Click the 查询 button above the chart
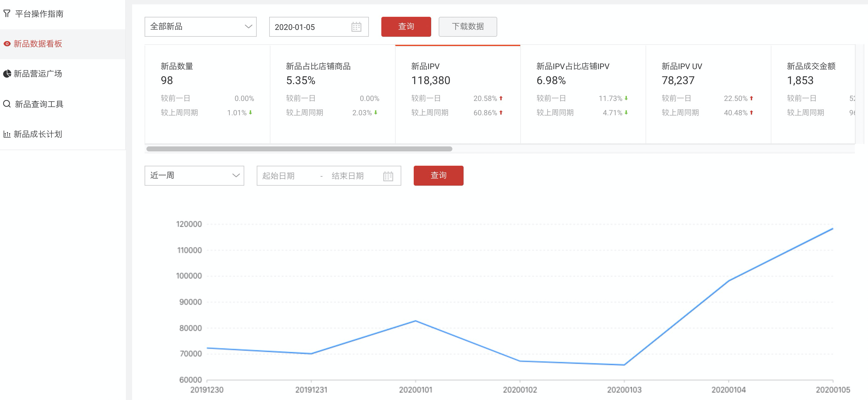 click(x=438, y=176)
